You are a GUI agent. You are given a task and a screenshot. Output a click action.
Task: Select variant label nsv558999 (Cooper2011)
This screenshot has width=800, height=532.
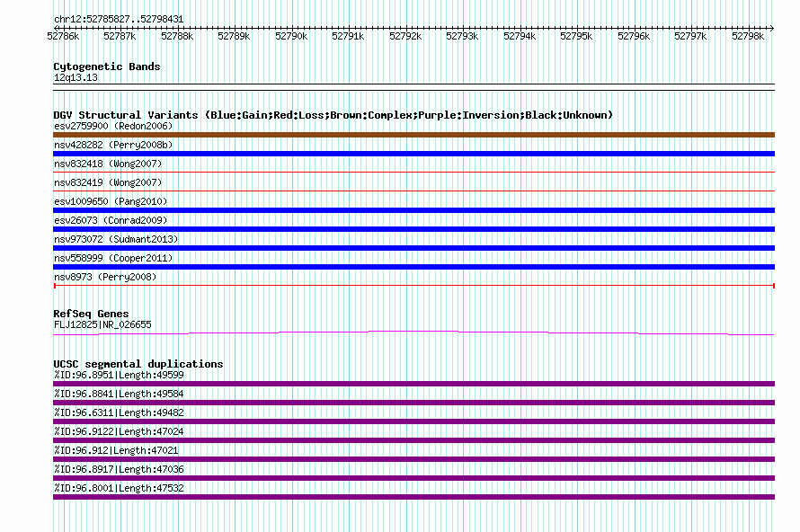click(x=113, y=258)
